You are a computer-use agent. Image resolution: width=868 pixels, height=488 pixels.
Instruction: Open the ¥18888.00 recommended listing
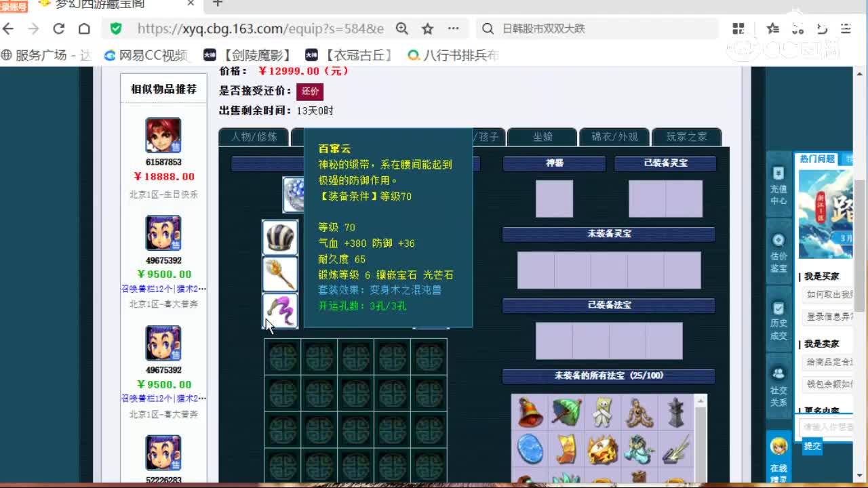pyautogui.click(x=164, y=176)
